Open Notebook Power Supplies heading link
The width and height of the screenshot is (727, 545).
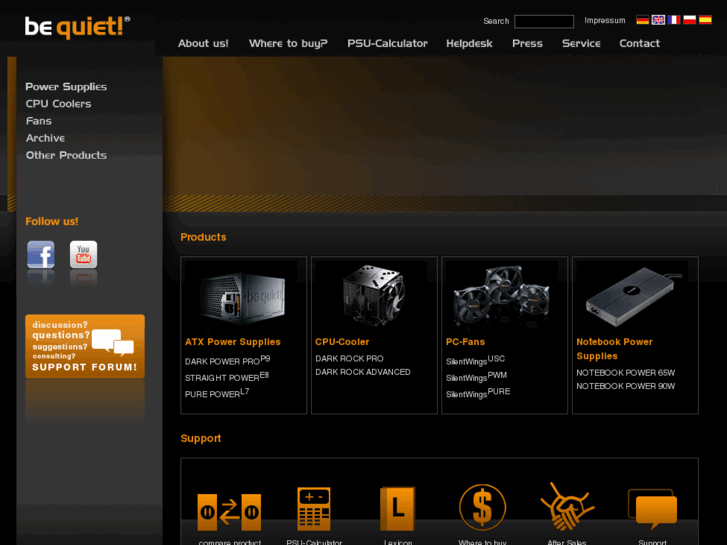(x=614, y=349)
